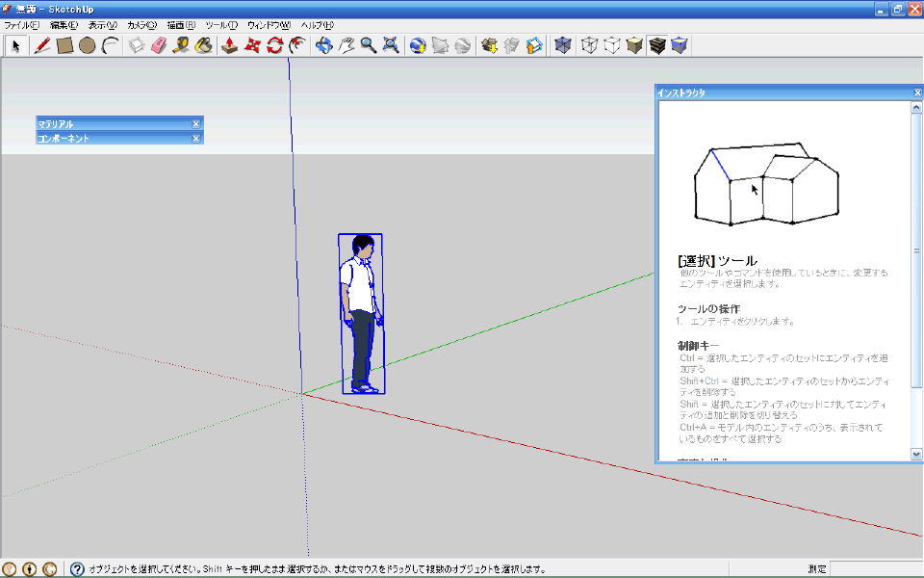924x578 pixels.
Task: Click the Zoom Extents tool
Action: [x=391, y=45]
